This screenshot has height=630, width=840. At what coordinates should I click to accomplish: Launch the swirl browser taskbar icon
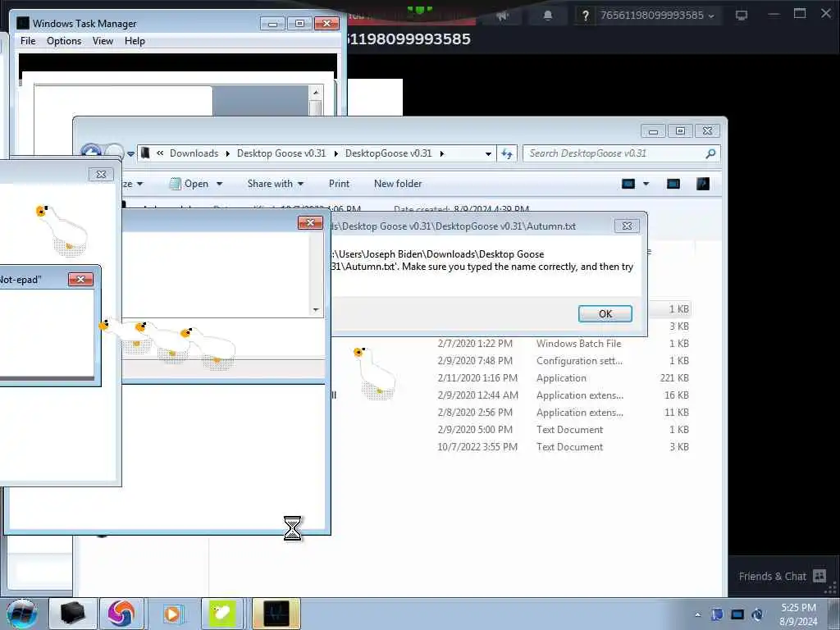point(121,614)
